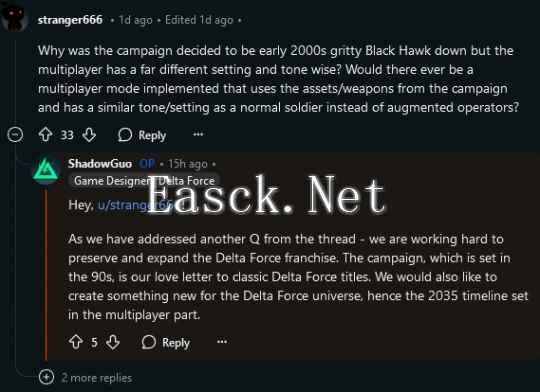Open more options on stranger666's comment
Screen dimensions: 540x392
(x=198, y=134)
